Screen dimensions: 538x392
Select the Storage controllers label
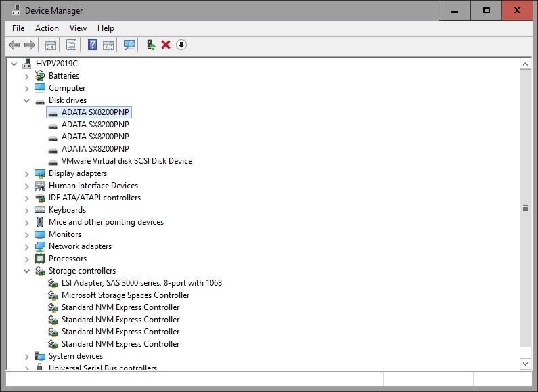(82, 271)
